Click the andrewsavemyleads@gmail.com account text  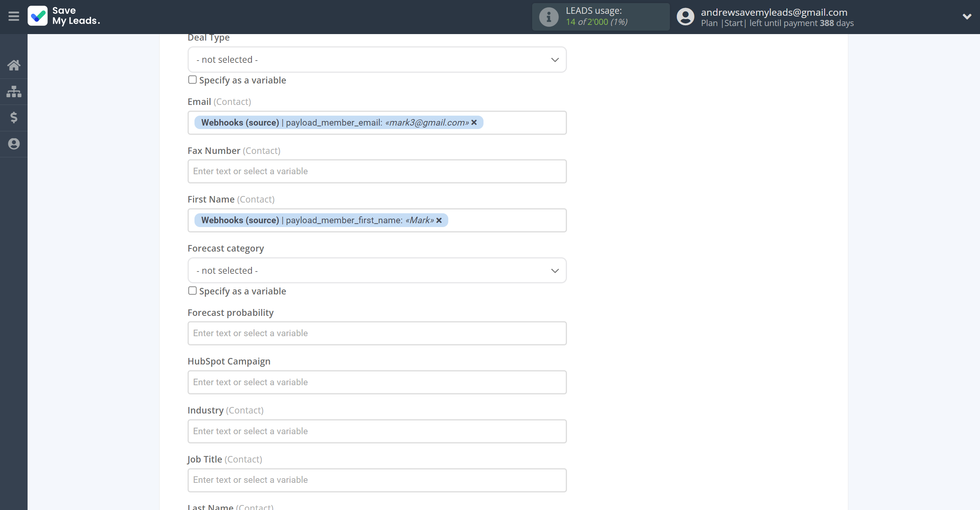pyautogui.click(x=774, y=12)
